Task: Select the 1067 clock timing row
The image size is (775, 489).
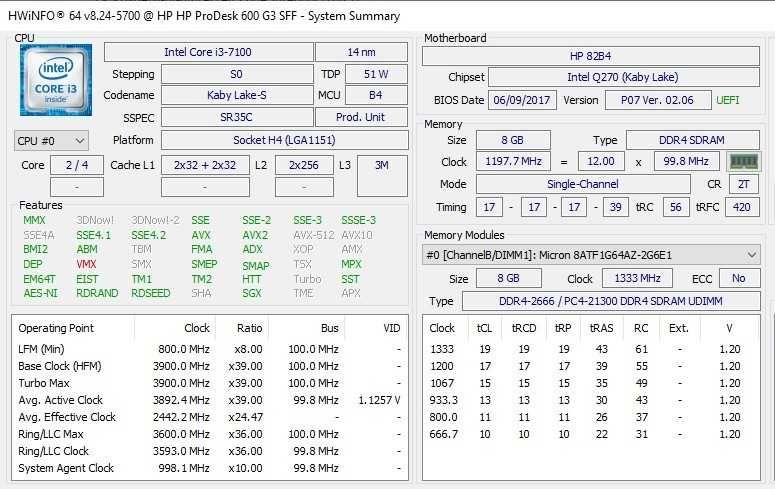Action: coord(591,383)
